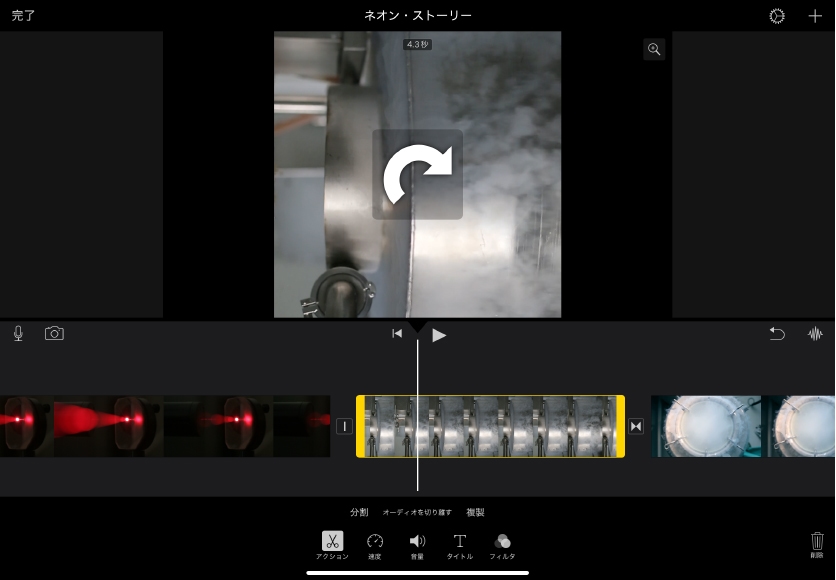Choose オーディオを切り離す to detach audio
This screenshot has width=836, height=580.
417,512
